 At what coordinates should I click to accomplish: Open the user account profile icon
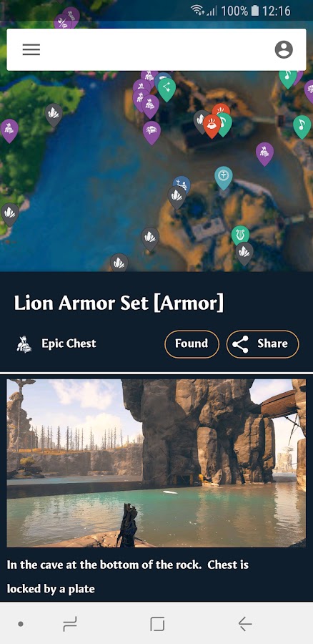[284, 49]
